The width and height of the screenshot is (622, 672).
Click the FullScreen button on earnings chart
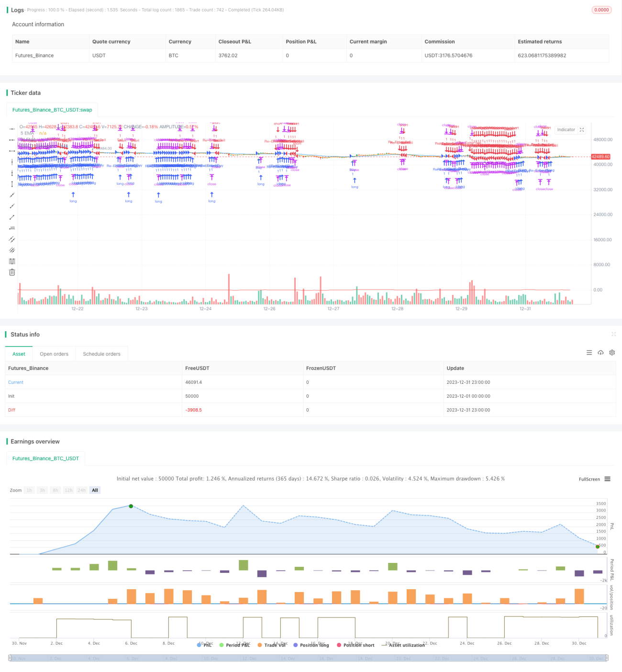pyautogui.click(x=589, y=479)
